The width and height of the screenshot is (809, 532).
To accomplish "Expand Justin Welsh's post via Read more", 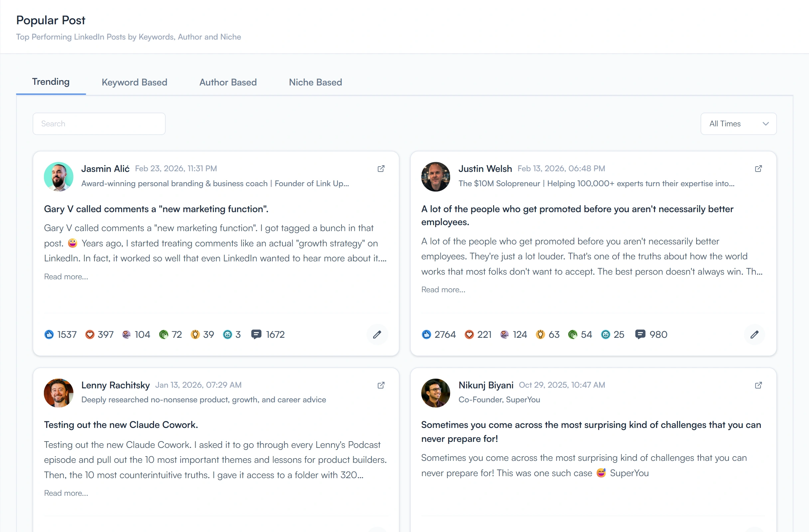I will [443, 289].
